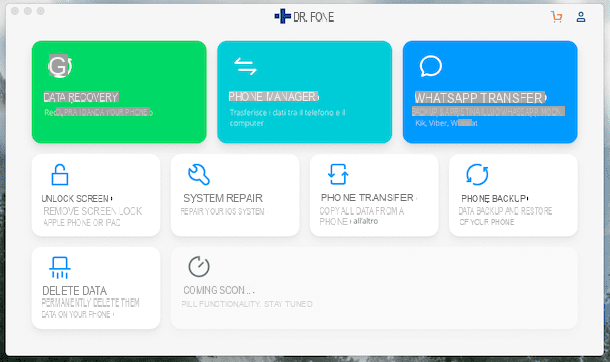
Task: Click the 'DR. FONE' app title text
Action: (x=314, y=17)
